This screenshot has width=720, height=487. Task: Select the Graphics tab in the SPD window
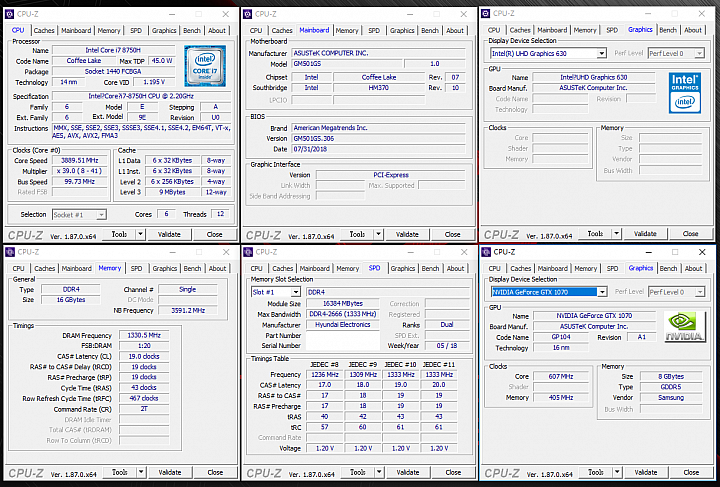tap(403, 269)
